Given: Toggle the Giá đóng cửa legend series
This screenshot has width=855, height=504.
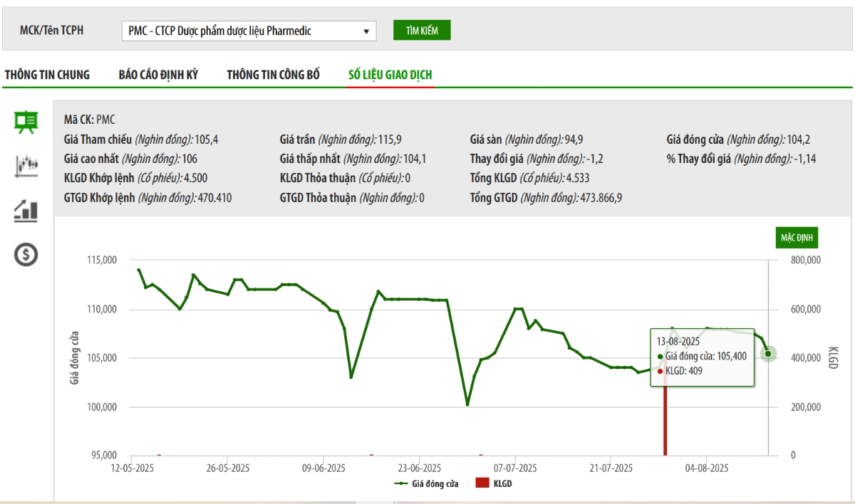Looking at the screenshot, I should (x=426, y=483).
